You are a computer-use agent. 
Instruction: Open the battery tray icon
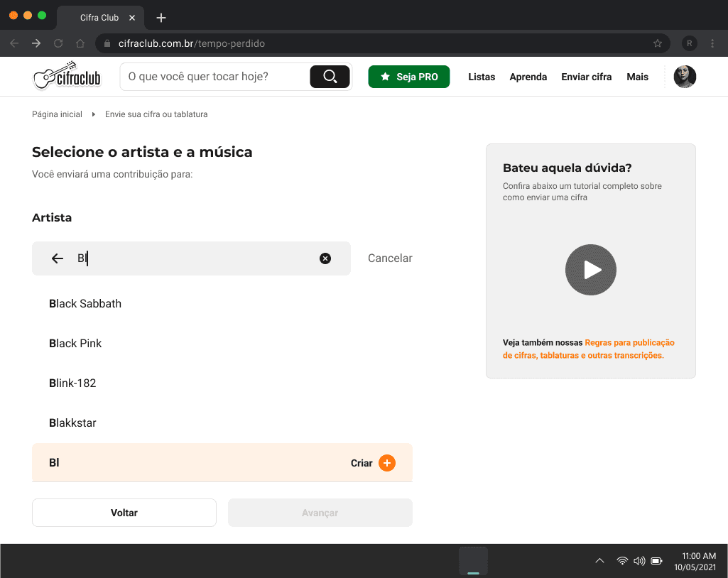[656, 561]
